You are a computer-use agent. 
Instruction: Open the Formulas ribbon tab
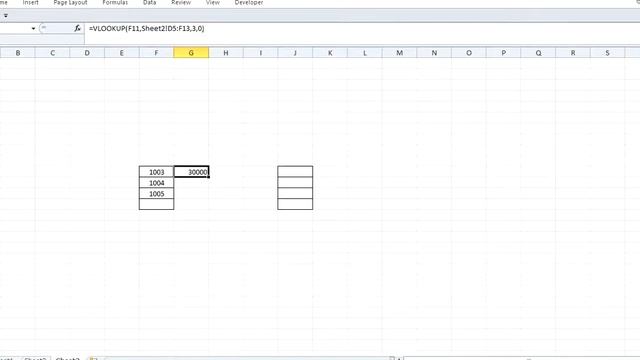(x=115, y=2)
